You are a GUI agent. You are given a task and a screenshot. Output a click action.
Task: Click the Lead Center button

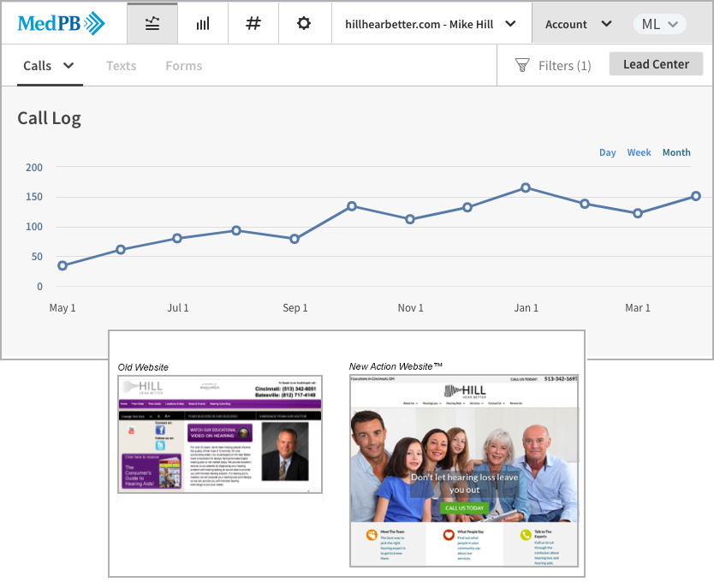click(x=656, y=63)
